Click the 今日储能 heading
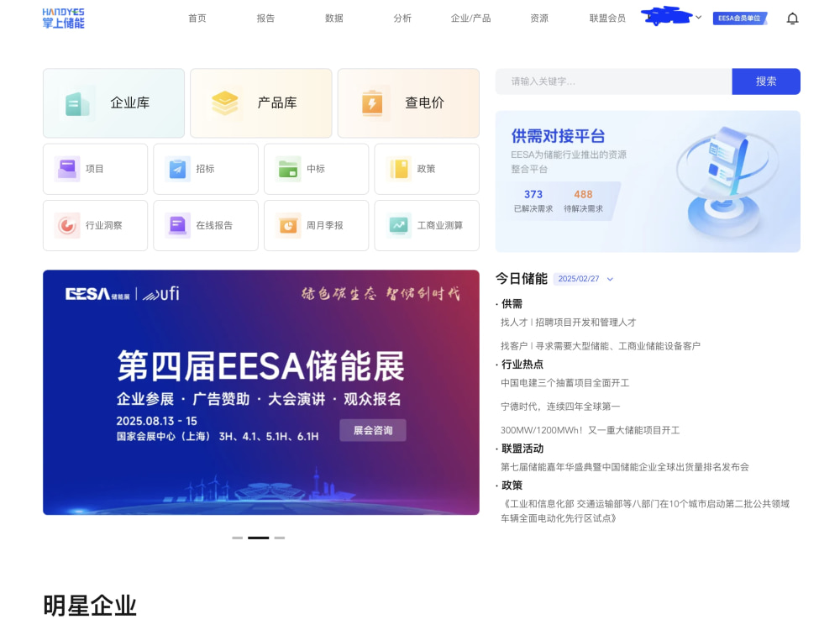The width and height of the screenshot is (840, 630). click(x=522, y=279)
